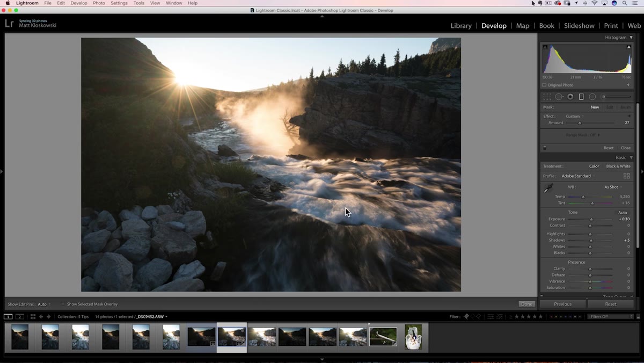
Task: Show the left panel with edge arrow
Action: coord(2,171)
